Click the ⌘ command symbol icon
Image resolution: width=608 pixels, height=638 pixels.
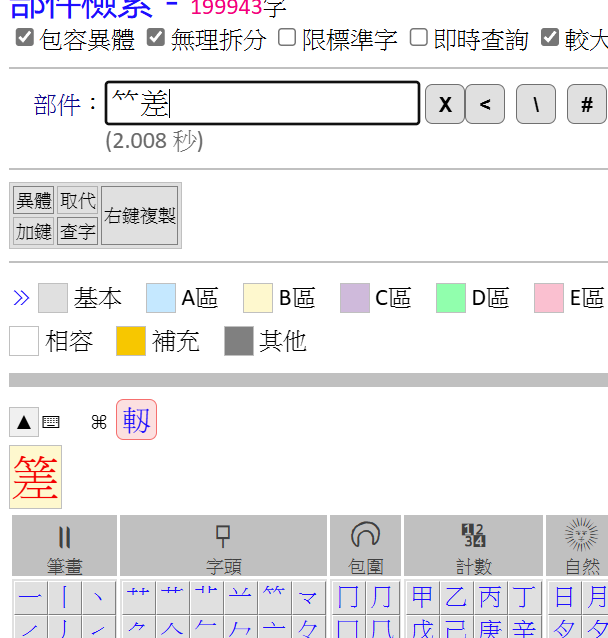tap(99, 422)
